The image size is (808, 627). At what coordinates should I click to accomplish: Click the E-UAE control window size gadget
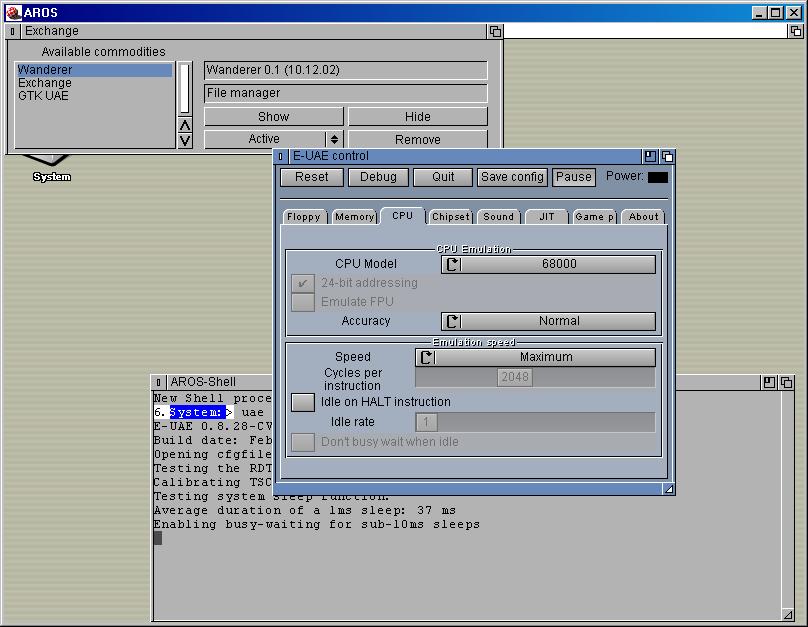[668, 489]
